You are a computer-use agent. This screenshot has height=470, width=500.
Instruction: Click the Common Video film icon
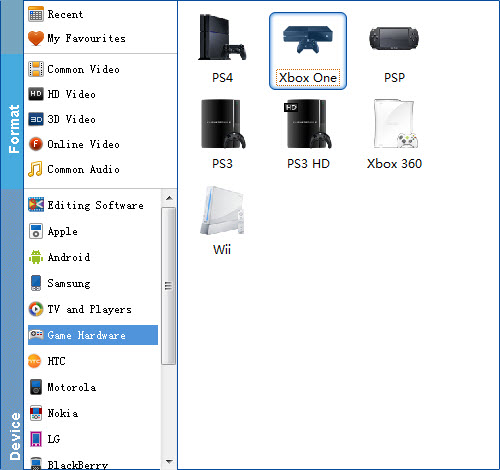pos(35,69)
